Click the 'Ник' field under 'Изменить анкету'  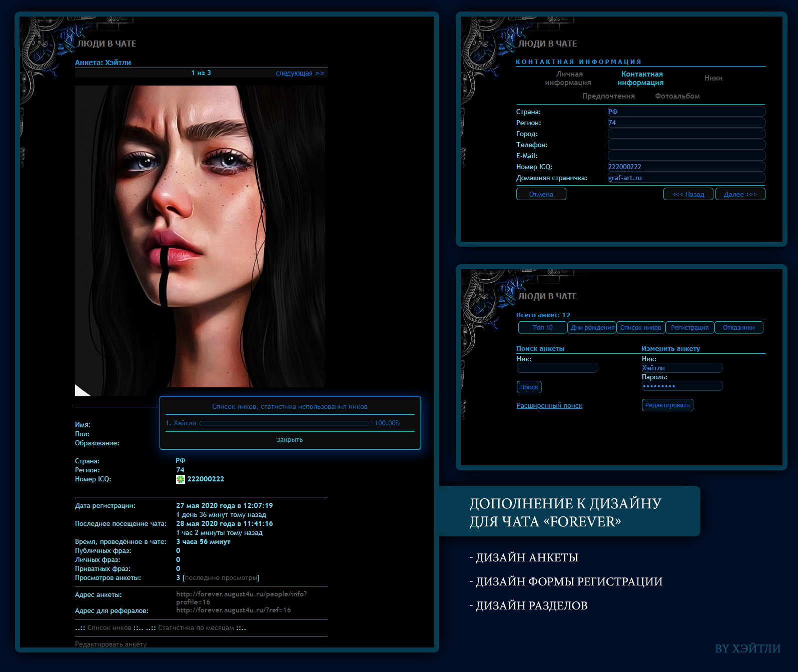[x=682, y=368]
